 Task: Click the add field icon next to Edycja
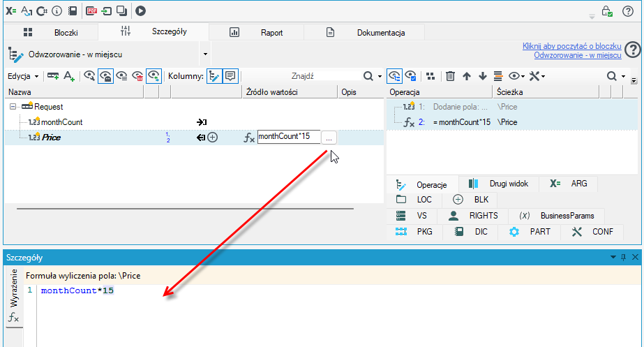point(52,76)
